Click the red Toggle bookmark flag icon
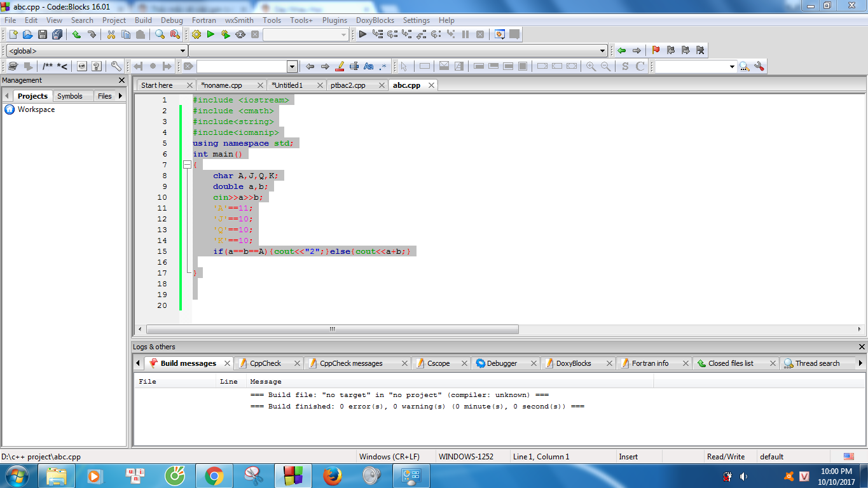 click(x=656, y=50)
